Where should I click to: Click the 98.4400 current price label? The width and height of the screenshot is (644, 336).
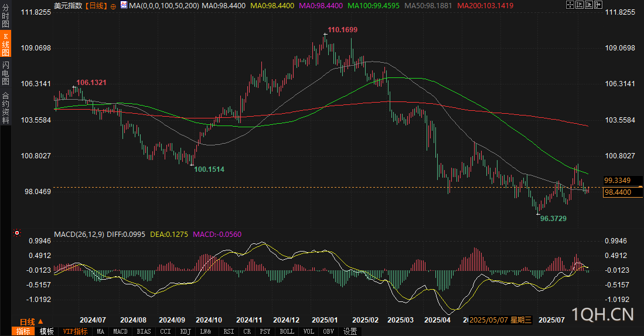[x=618, y=192]
